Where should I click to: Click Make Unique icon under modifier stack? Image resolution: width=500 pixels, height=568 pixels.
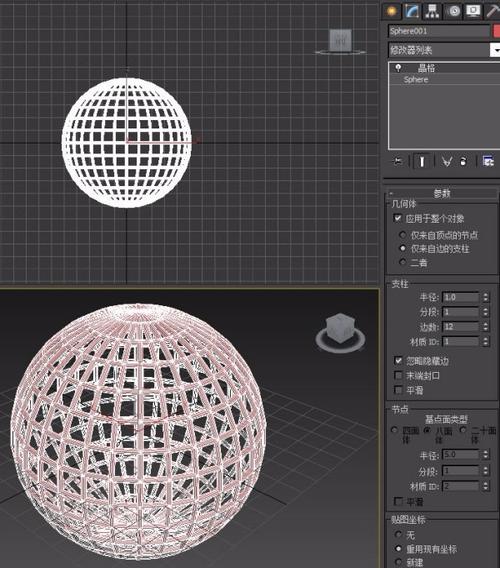447,161
